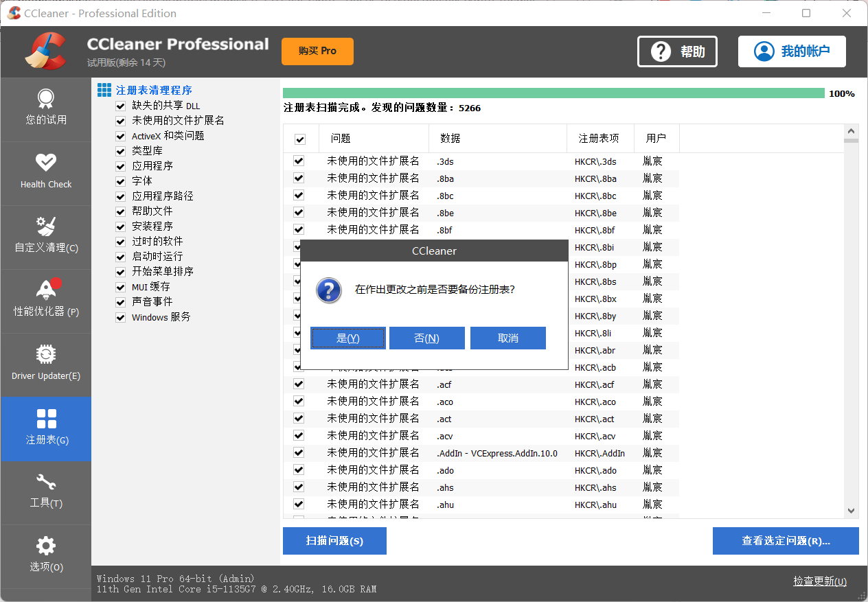Open Health Check heart icon
The width and height of the screenshot is (868, 602).
[46, 163]
